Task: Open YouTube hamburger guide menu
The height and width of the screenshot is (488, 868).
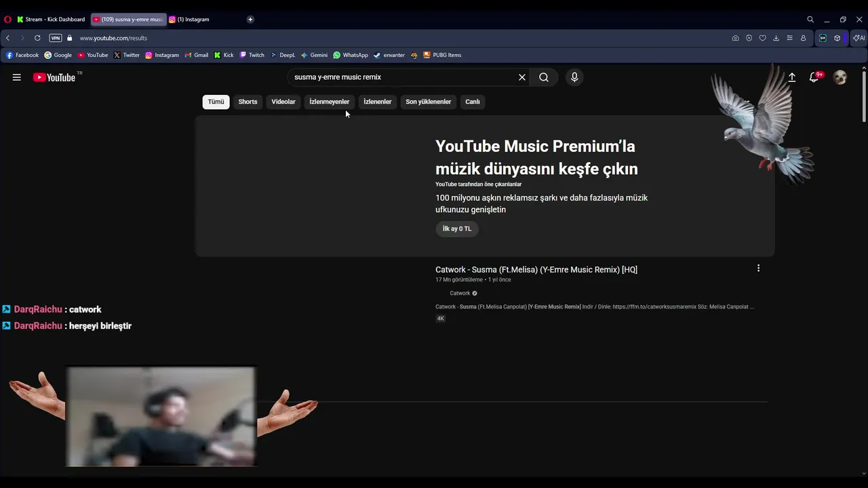Action: coord(16,77)
